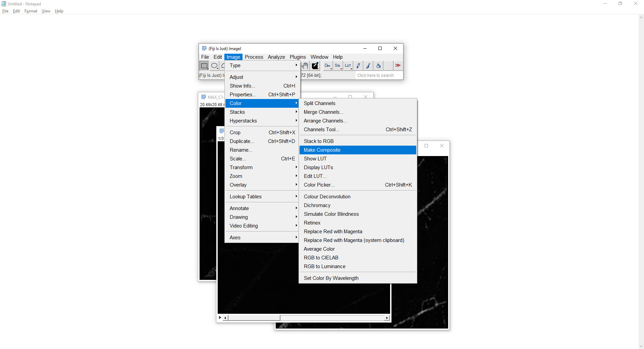Viewport: 644px width, 349px height.
Task: Run Retinex
Action: 358,223
